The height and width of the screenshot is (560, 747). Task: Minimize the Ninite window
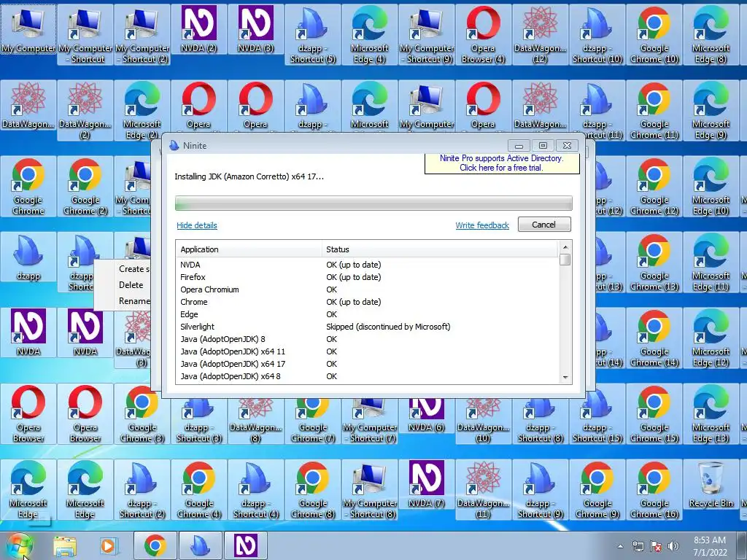pos(519,145)
